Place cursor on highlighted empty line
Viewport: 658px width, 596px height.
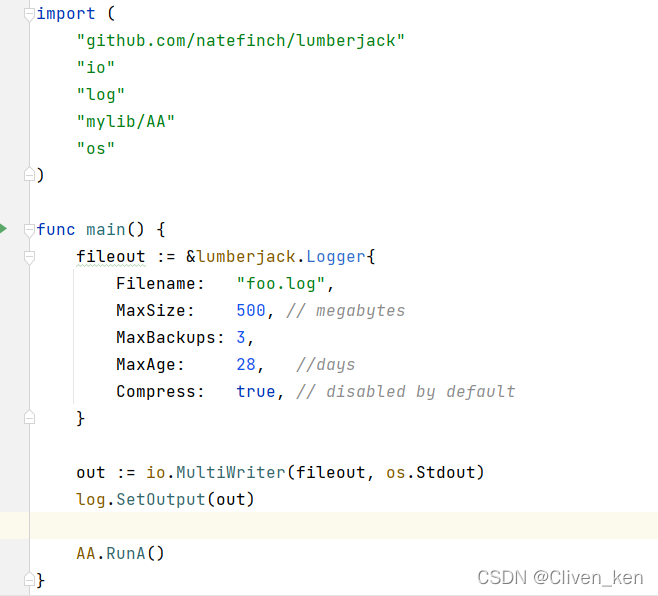point(329,525)
